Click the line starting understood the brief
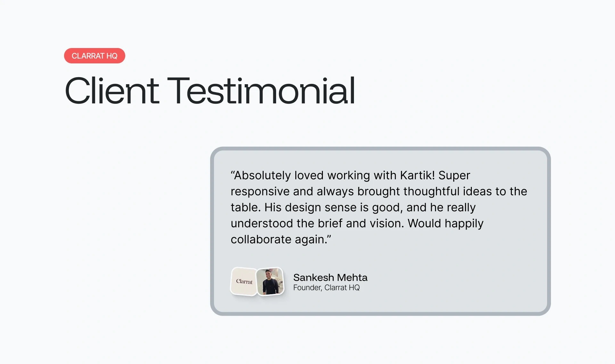 pyautogui.click(x=357, y=223)
